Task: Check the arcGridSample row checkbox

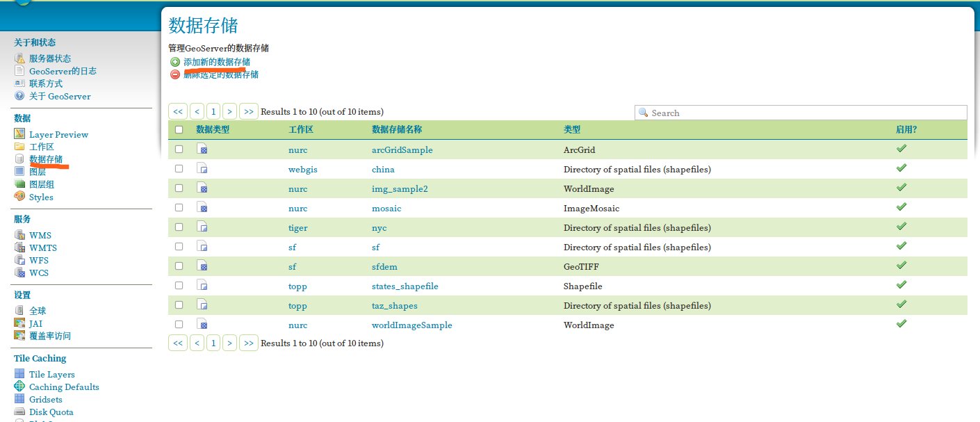Action: pos(179,149)
